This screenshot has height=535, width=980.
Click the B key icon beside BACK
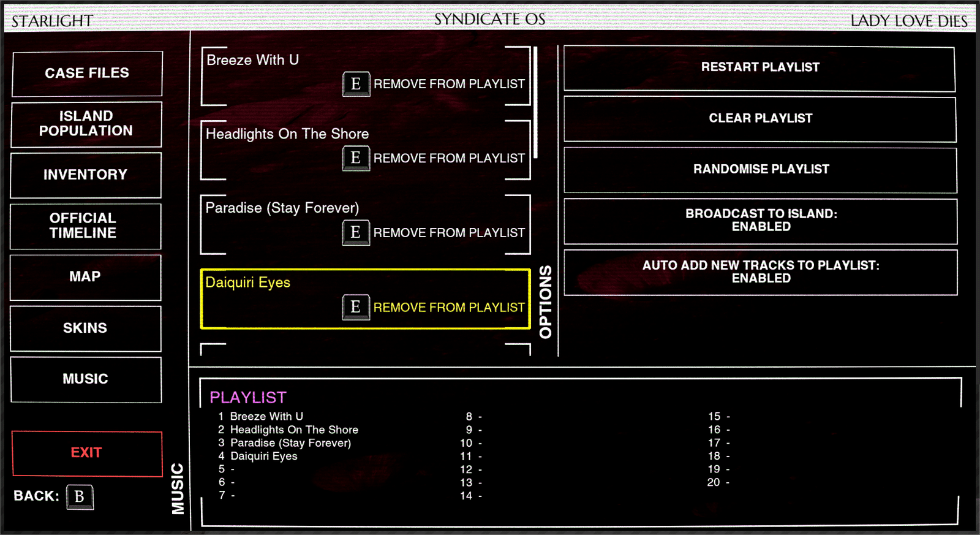point(80,496)
